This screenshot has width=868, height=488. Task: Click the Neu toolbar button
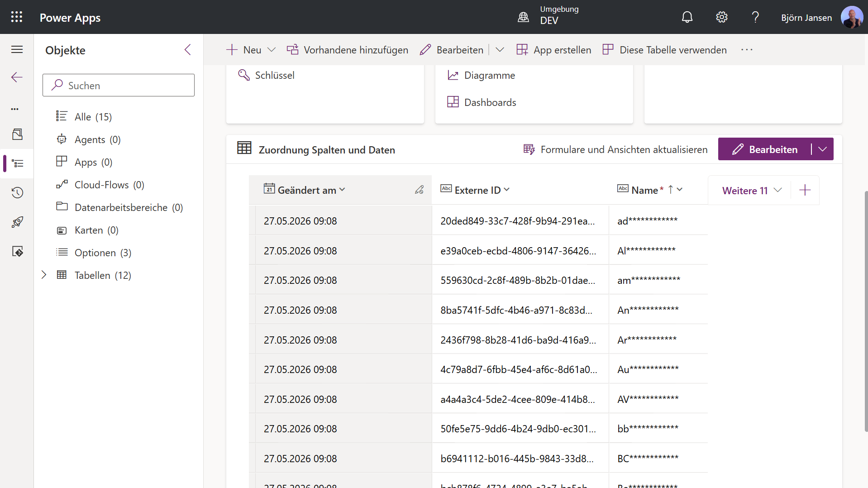click(244, 50)
